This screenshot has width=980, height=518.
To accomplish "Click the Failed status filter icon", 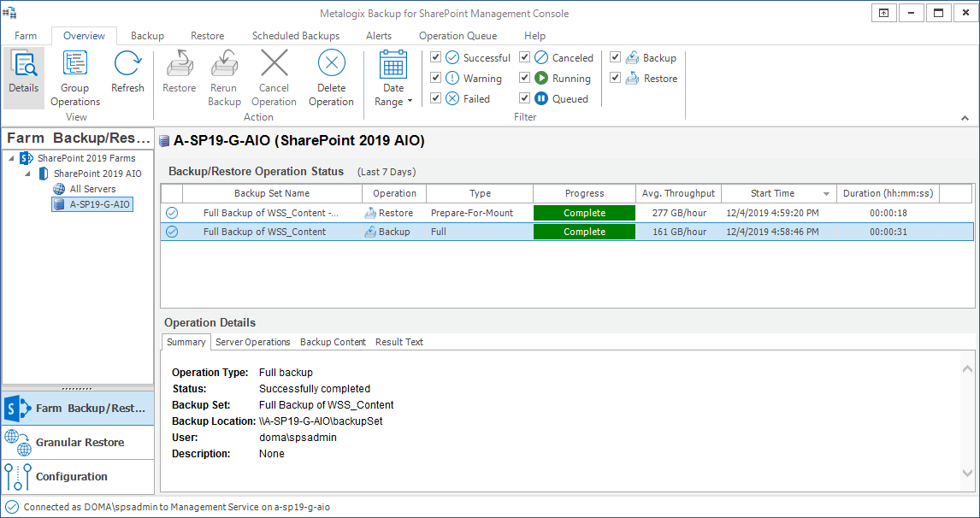I will pyautogui.click(x=452, y=98).
